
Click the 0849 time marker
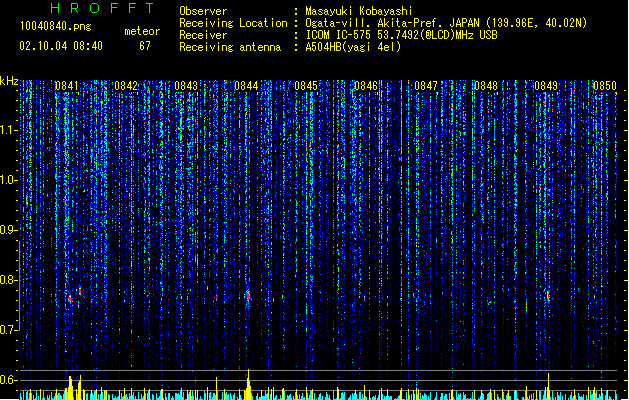click(x=546, y=86)
